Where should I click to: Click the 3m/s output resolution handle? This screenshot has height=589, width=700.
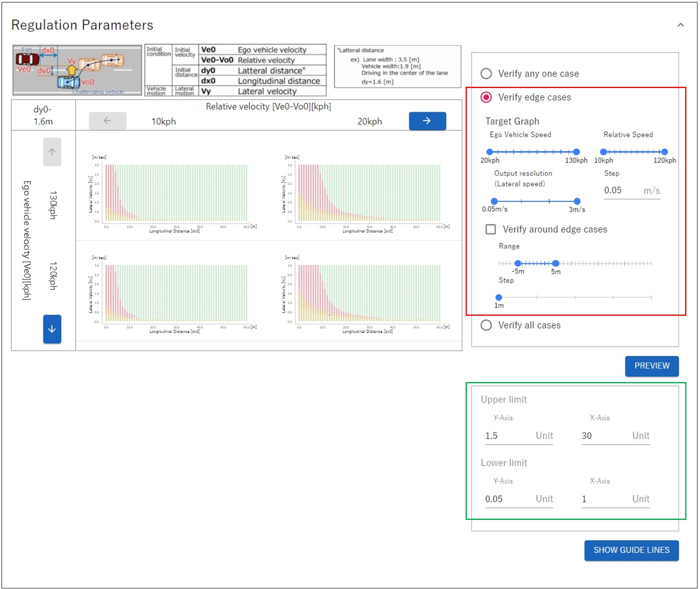pyautogui.click(x=577, y=201)
